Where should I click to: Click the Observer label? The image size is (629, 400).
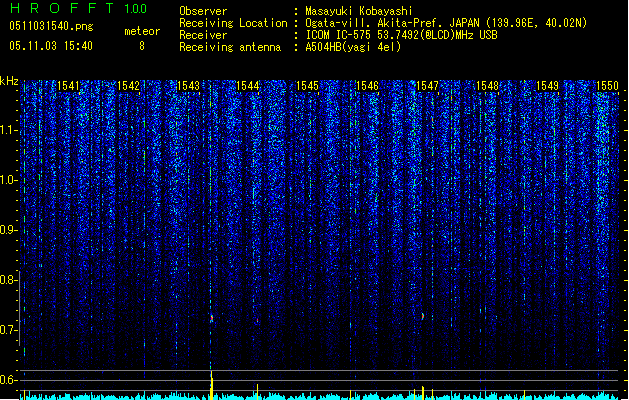point(203,11)
